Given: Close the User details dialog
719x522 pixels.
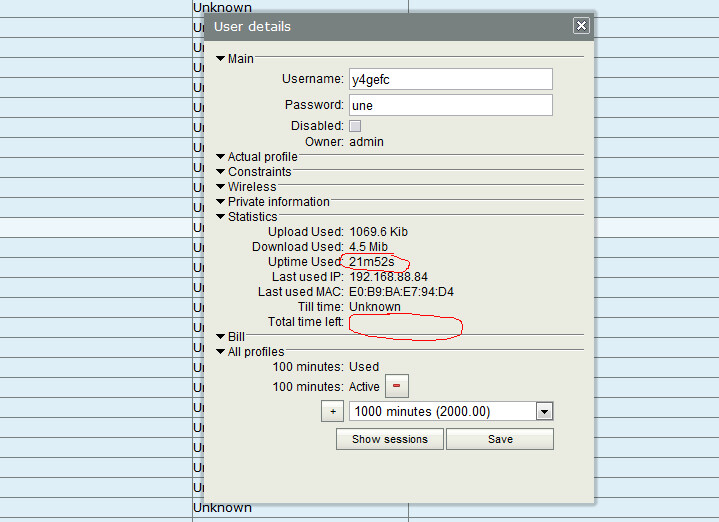Looking at the screenshot, I should coord(581,26).
